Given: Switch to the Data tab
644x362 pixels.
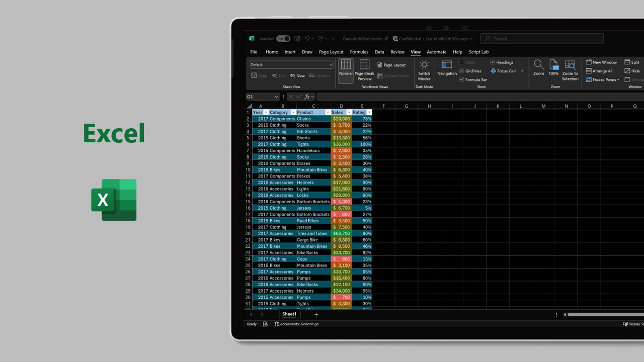Looking at the screenshot, I should tap(379, 52).
